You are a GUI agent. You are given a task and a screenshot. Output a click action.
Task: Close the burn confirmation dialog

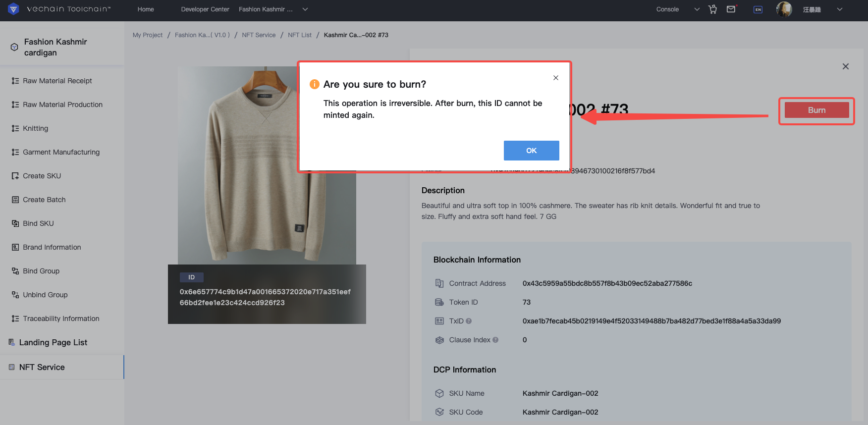pyautogui.click(x=556, y=78)
